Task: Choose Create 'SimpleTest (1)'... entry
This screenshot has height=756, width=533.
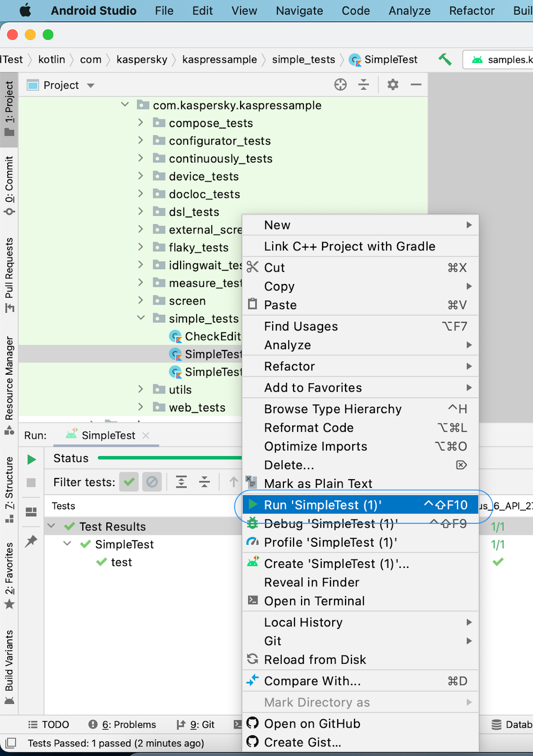Action: (361, 564)
